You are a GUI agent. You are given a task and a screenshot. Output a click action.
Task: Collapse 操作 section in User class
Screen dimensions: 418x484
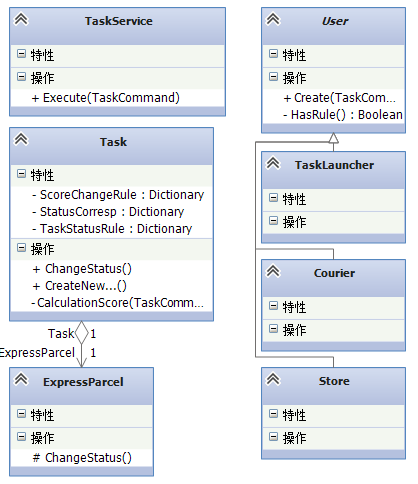tap(273, 77)
